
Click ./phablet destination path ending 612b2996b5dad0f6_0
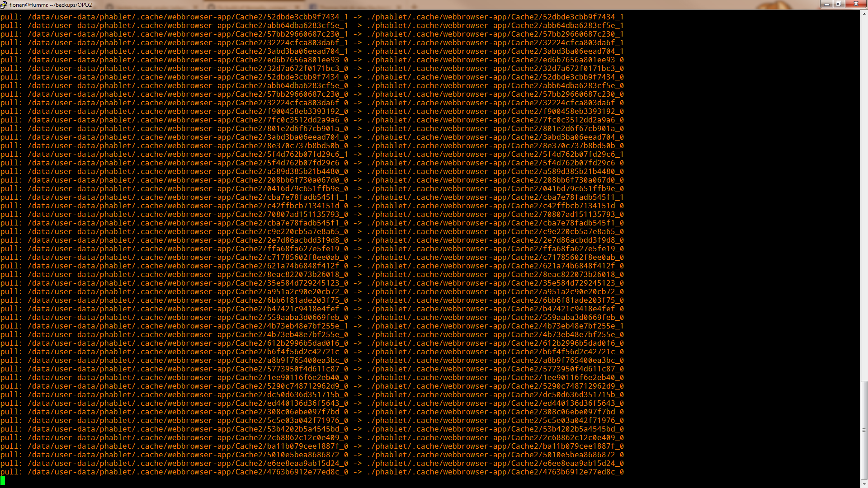coord(495,343)
